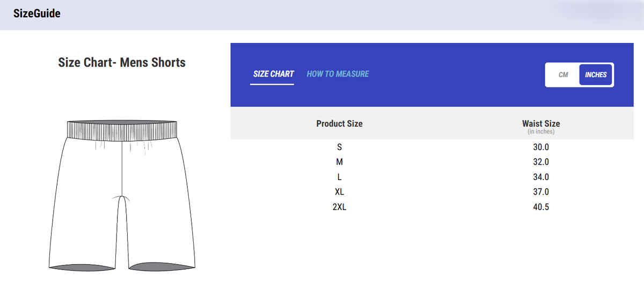Image resolution: width=644 pixels, height=305 pixels.
Task: Select the XL size row
Action: pyautogui.click(x=339, y=192)
